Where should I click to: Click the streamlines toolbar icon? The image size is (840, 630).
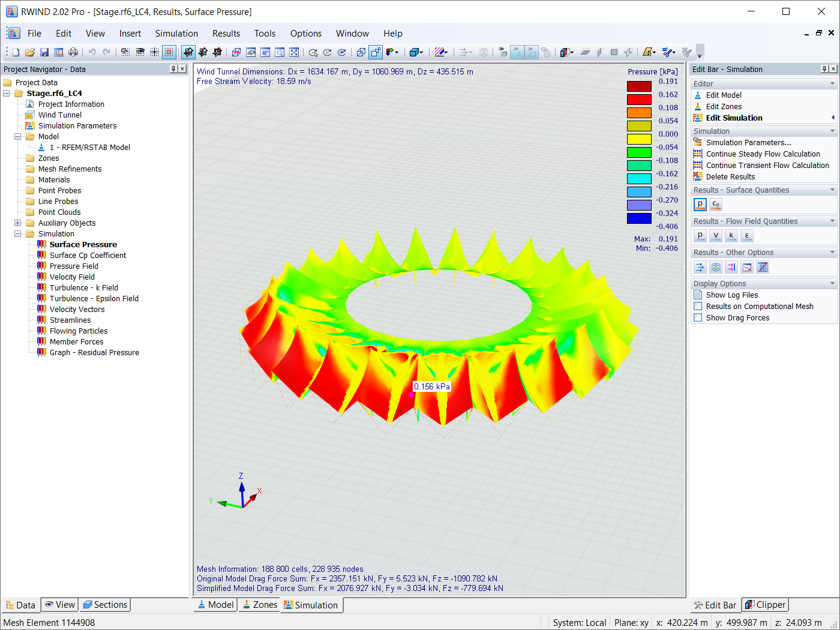[x=484, y=52]
